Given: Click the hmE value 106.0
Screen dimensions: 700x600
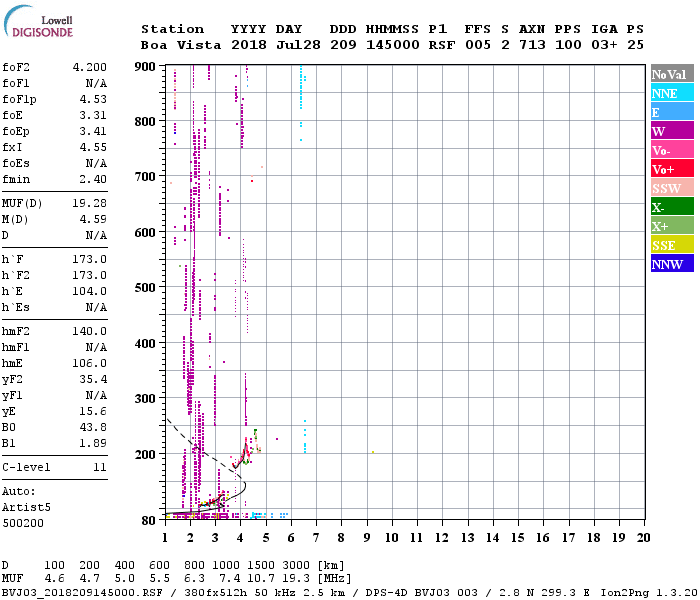Looking at the screenshot, I should (90, 363).
